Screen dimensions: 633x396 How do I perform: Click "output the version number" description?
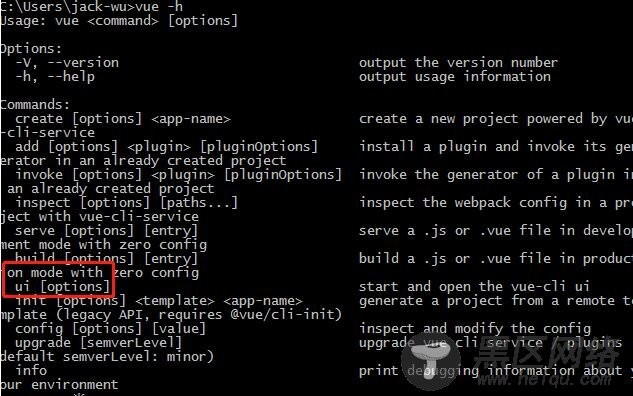tap(458, 63)
